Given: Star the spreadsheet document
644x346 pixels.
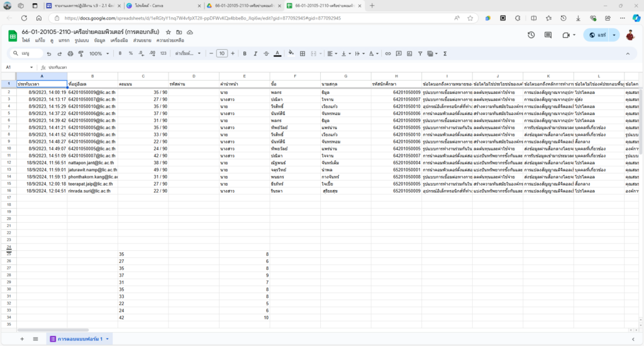Looking at the screenshot, I should [169, 32].
